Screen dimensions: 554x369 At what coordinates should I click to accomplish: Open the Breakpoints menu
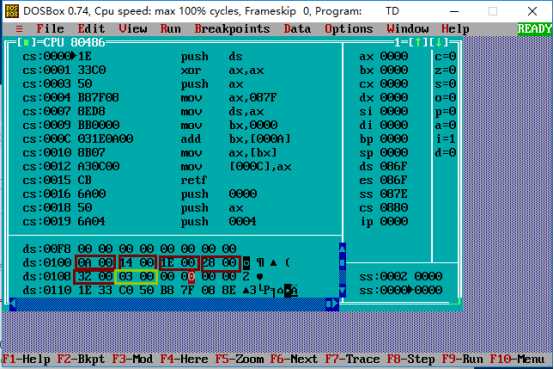click(x=232, y=29)
